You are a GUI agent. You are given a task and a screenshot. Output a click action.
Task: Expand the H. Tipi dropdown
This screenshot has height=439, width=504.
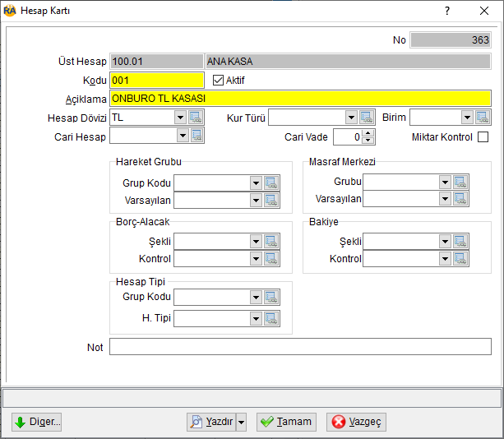tap(256, 318)
